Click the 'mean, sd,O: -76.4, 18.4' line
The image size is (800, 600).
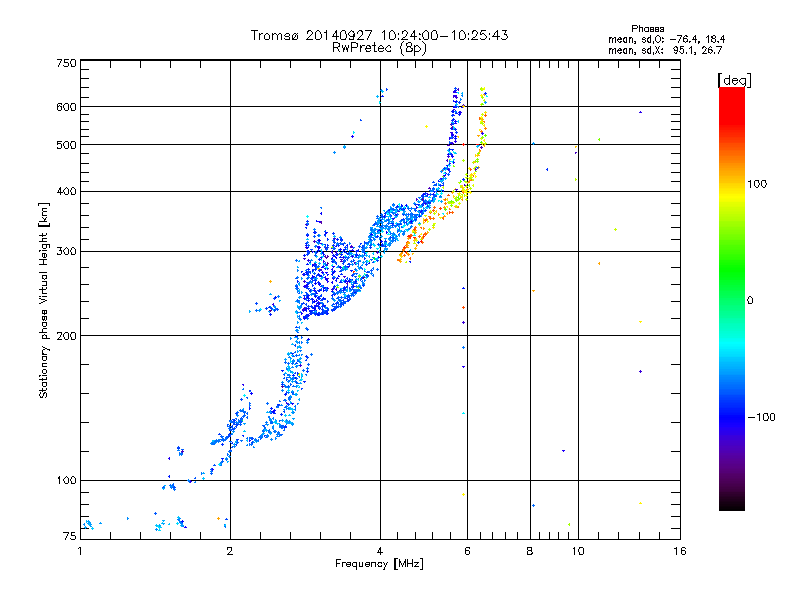pyautogui.click(x=666, y=39)
